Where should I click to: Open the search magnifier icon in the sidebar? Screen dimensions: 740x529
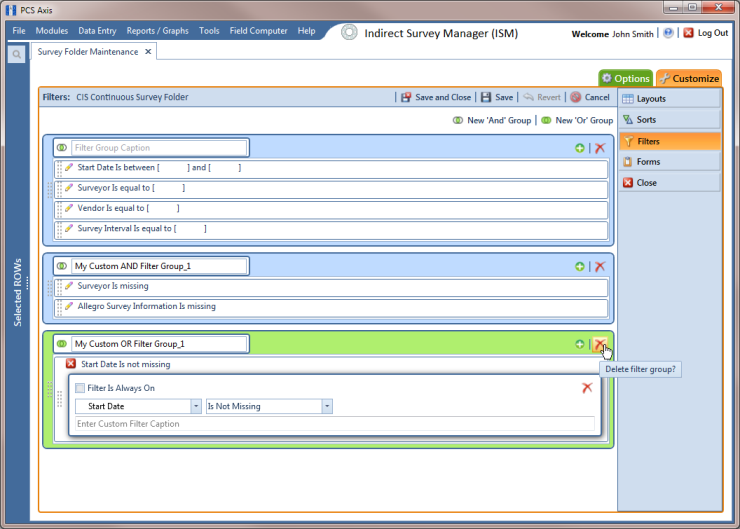coord(17,54)
